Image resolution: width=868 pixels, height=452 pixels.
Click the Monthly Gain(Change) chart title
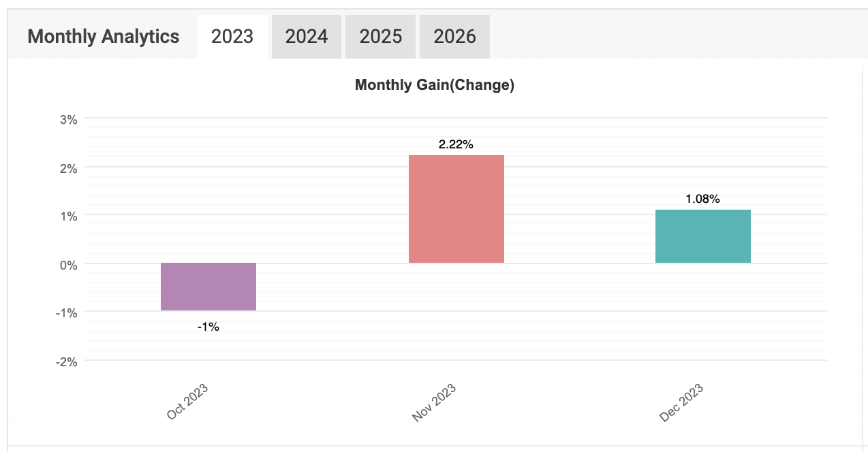click(435, 85)
